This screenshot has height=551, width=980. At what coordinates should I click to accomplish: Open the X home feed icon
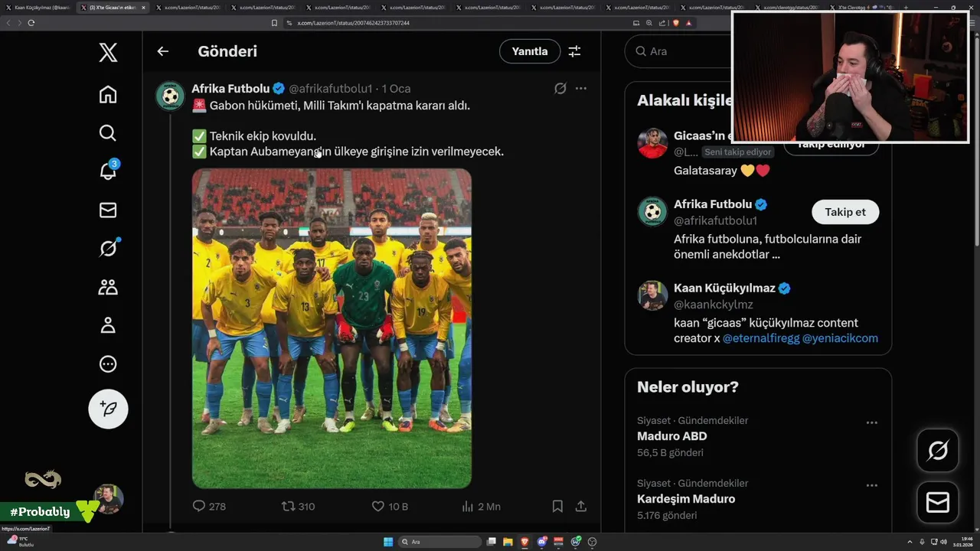(108, 94)
